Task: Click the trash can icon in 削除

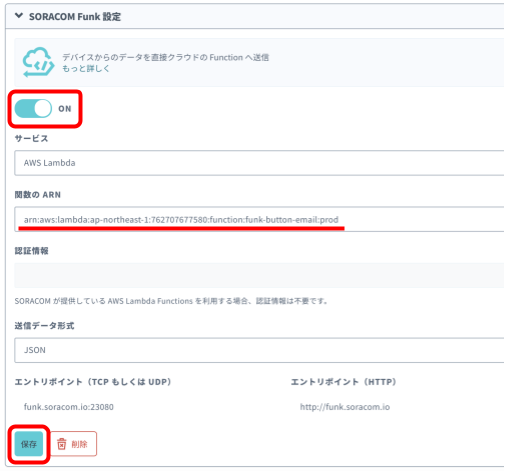Action: pos(62,444)
